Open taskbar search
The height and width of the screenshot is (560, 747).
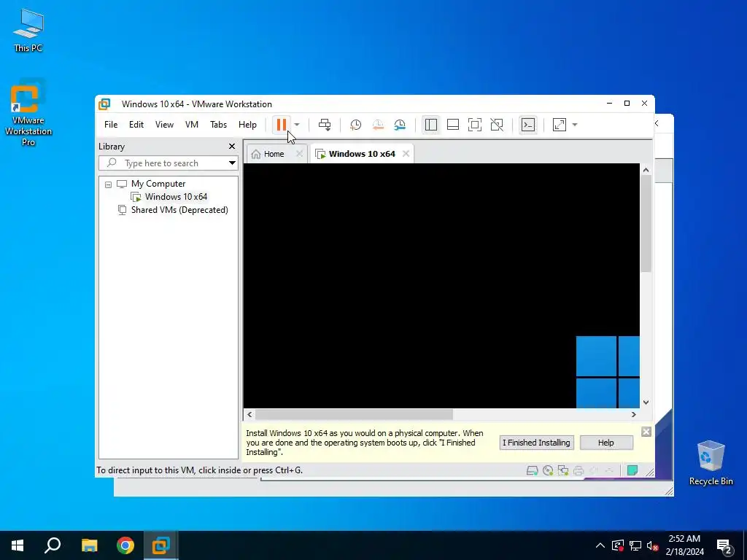(53, 545)
